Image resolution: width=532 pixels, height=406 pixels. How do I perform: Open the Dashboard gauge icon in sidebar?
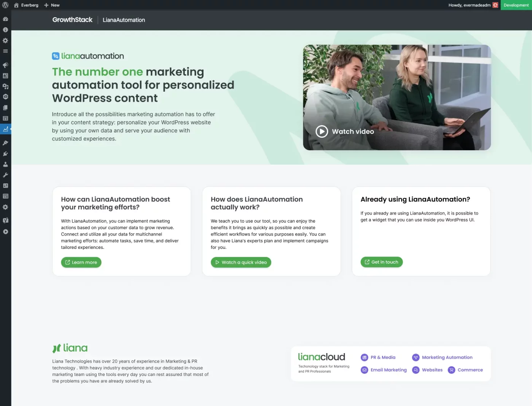[x=5, y=19]
